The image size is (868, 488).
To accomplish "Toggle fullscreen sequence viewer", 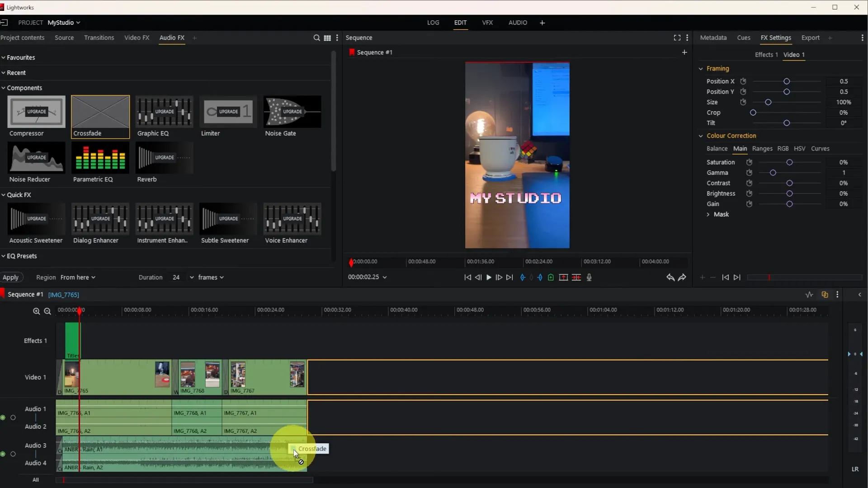I will (x=677, y=38).
